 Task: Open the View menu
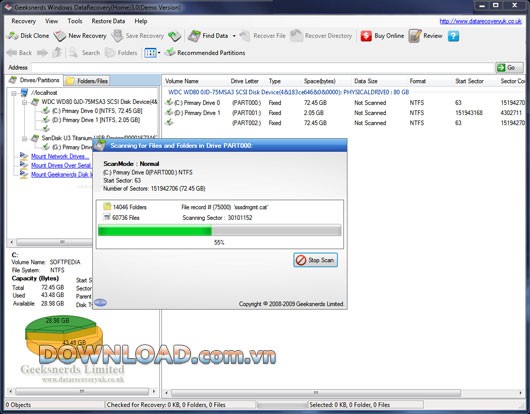(x=51, y=21)
